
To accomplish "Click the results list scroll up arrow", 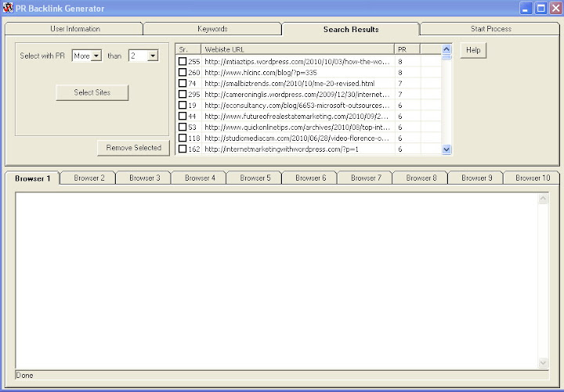I will tap(446, 49).
